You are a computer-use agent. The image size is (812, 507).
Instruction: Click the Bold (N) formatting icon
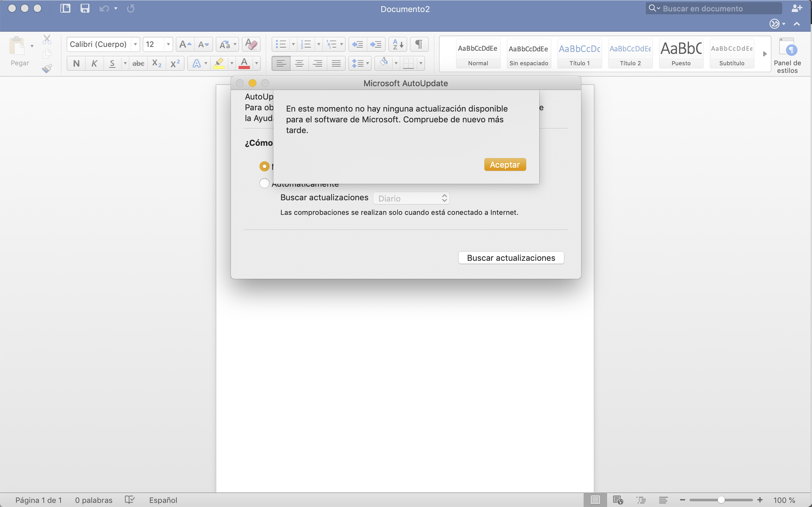(x=76, y=63)
